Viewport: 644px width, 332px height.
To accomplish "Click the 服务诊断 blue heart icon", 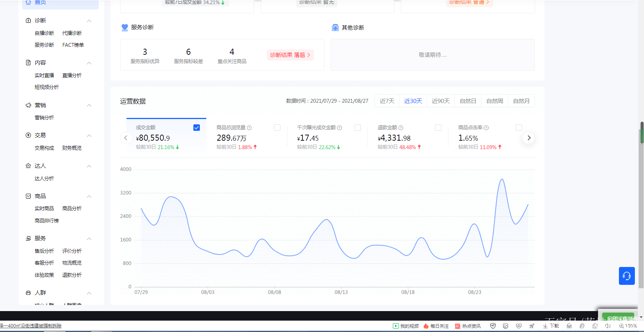I will click(125, 27).
